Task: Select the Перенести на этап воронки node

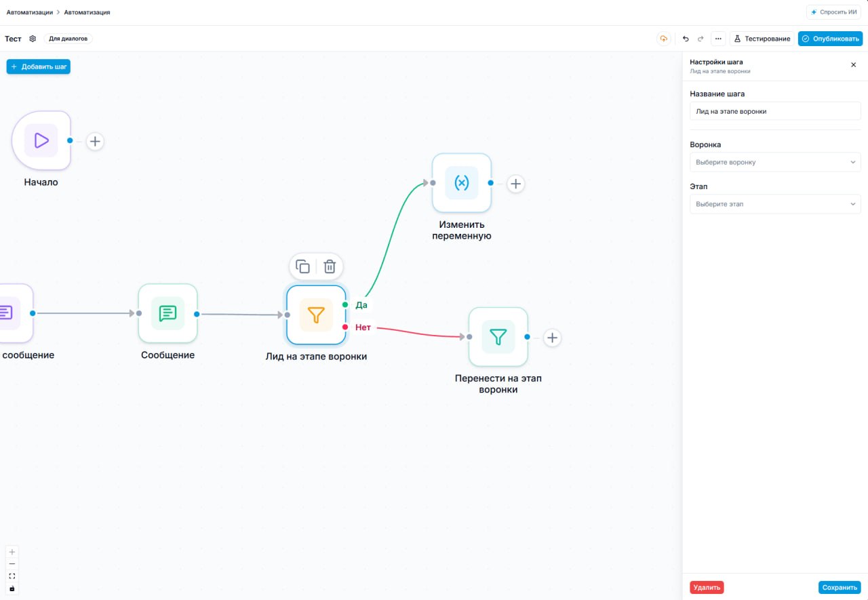Action: coord(498,337)
